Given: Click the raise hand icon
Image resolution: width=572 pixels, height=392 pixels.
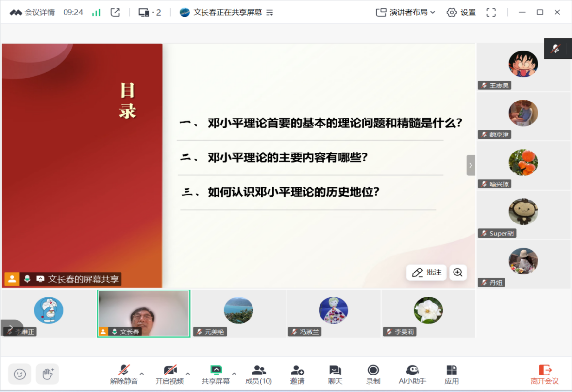Looking at the screenshot, I should pos(47,374).
